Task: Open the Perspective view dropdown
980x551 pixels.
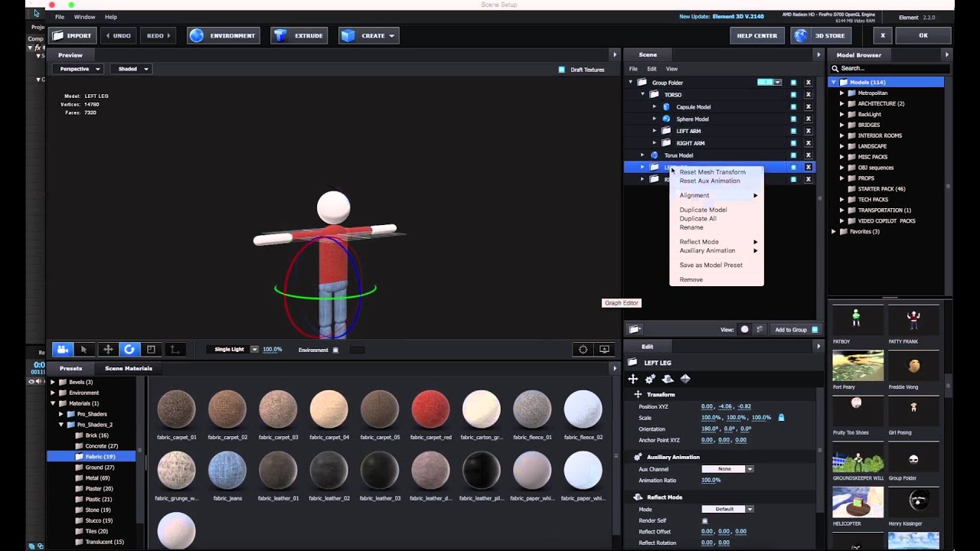Action: [80, 69]
